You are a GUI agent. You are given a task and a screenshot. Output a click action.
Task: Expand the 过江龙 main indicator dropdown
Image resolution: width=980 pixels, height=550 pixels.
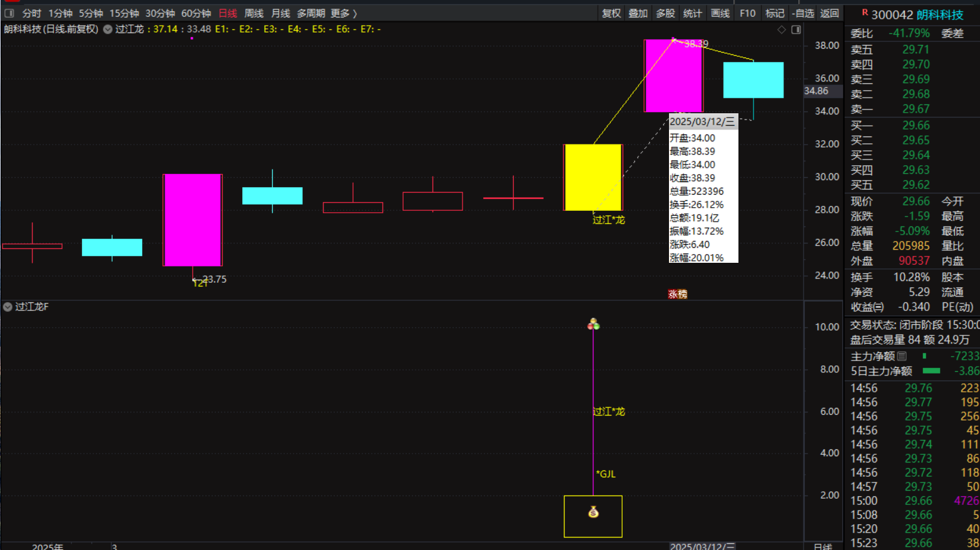[108, 29]
